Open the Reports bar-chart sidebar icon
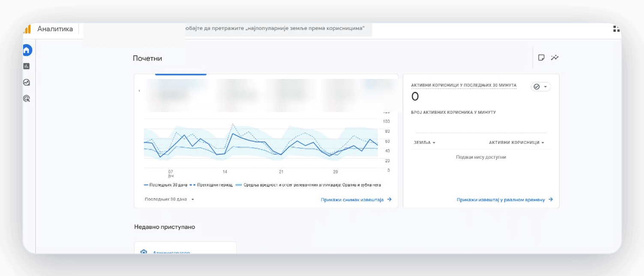Screen dimensions: 644x276 [x=27, y=66]
